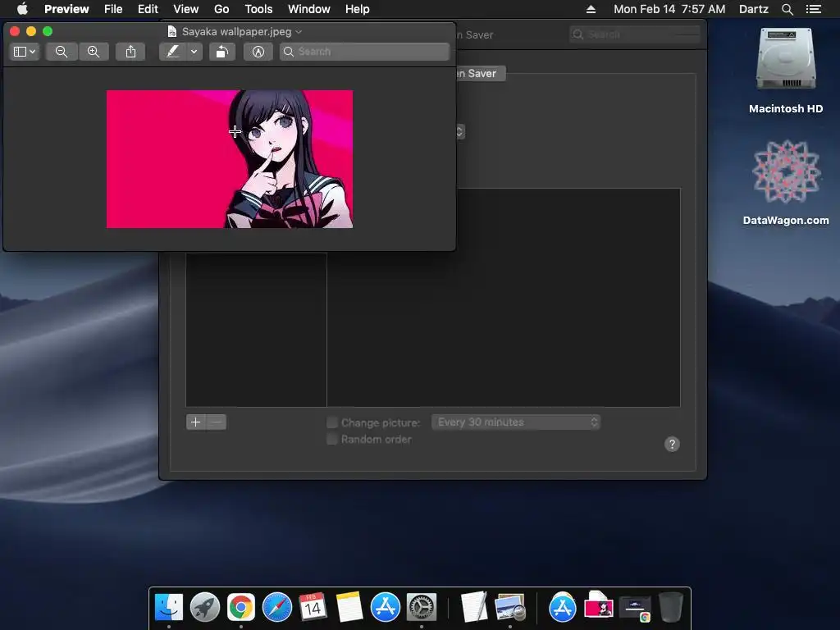
Task: Click the Preview toolbar search field
Action: coord(364,52)
